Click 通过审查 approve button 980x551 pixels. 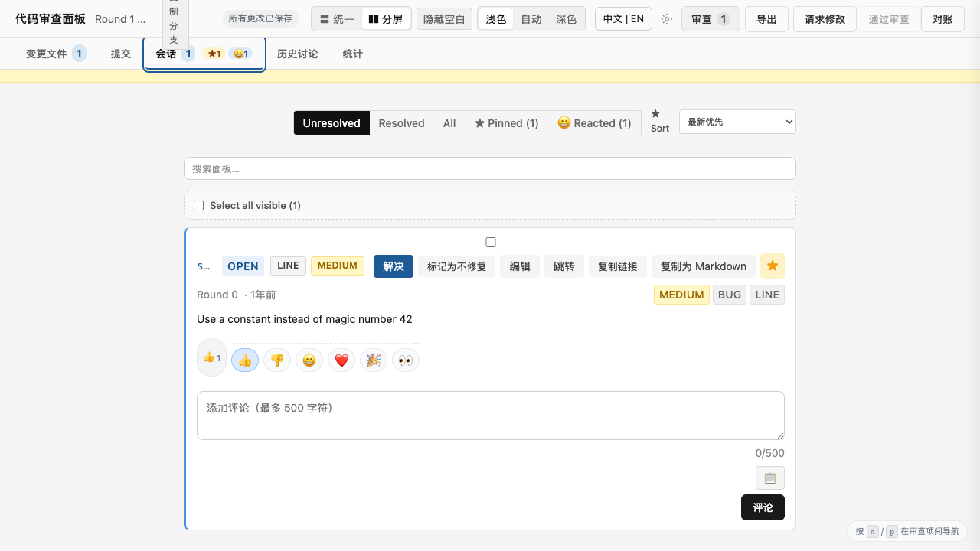click(889, 19)
